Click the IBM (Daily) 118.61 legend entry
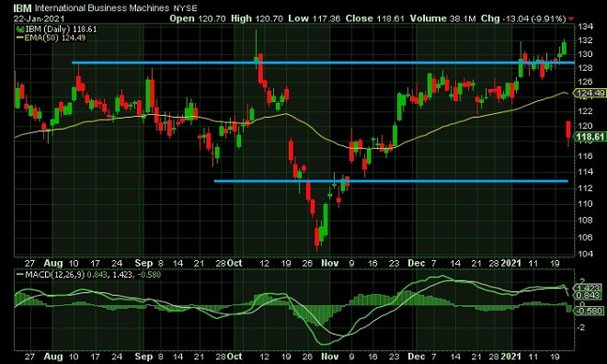 tap(61, 29)
